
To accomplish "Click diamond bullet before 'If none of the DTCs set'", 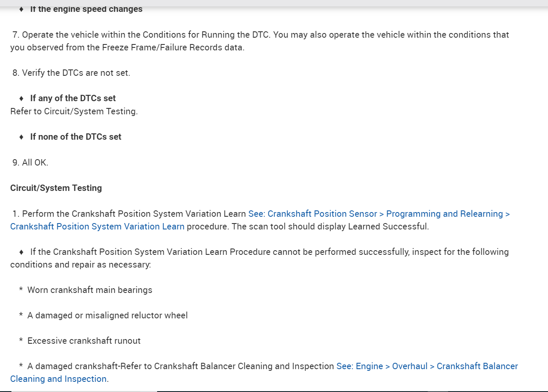I will pyautogui.click(x=22, y=137).
